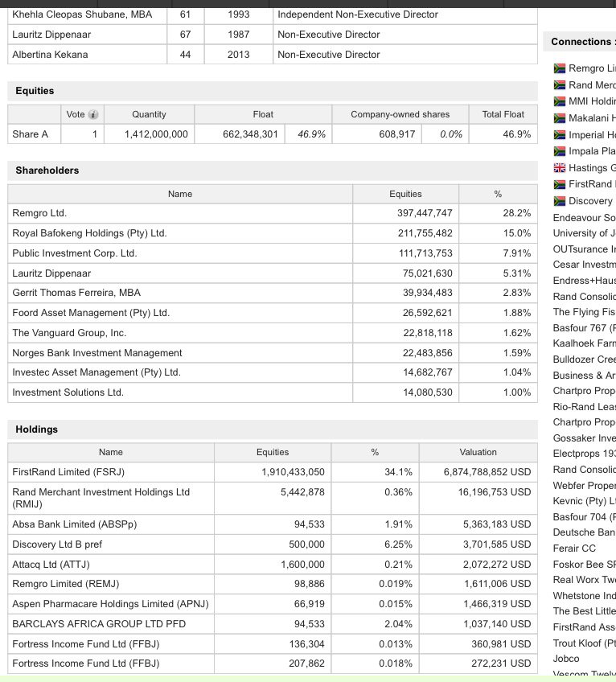Open Deutsche Ban... connection link

tap(585, 532)
